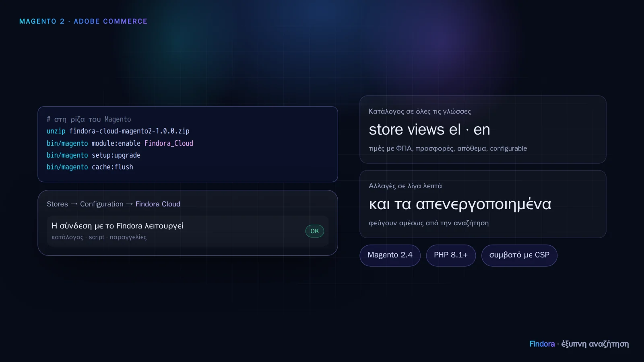Screen dimensions: 644x362
Task: Select the PHP 8.1+ pill
Action: coord(451,255)
